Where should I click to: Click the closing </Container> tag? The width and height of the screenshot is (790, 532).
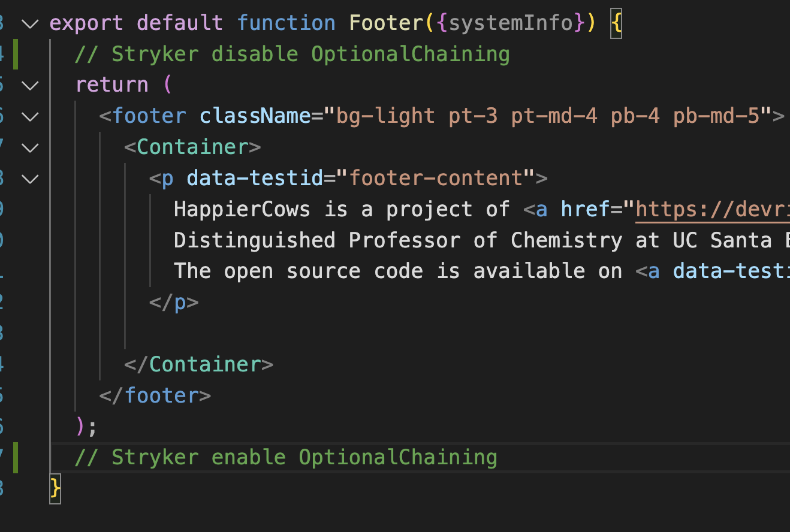(x=198, y=364)
